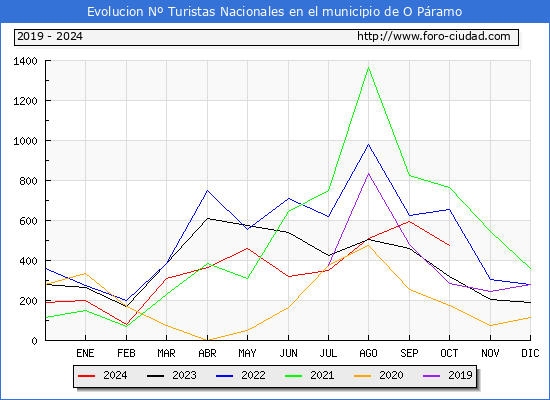The height and width of the screenshot is (400, 550).
Task: Click the chart title text about O Páramo
Action: [x=274, y=12]
